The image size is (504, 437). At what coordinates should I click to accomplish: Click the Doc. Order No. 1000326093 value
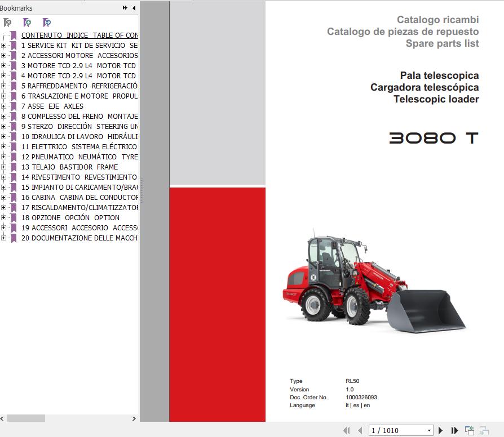pos(361,397)
